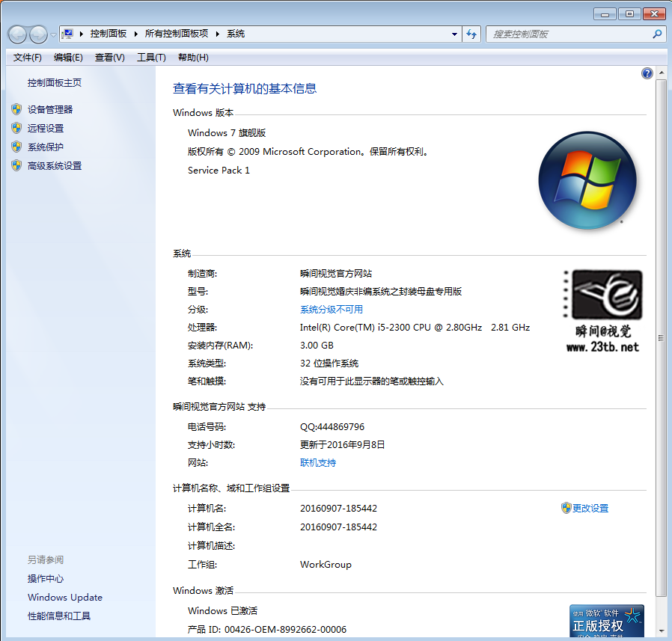Open the 工具(T) menu
This screenshot has height=641, width=672.
tap(151, 58)
